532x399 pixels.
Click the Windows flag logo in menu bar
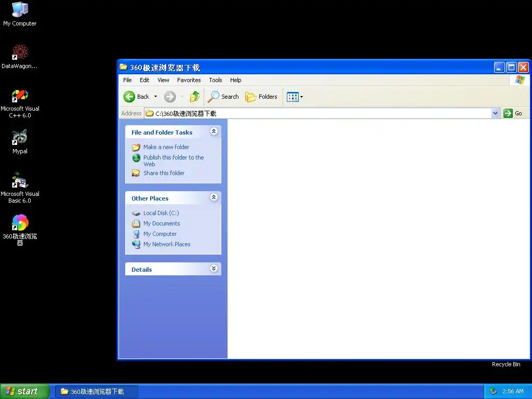click(520, 80)
